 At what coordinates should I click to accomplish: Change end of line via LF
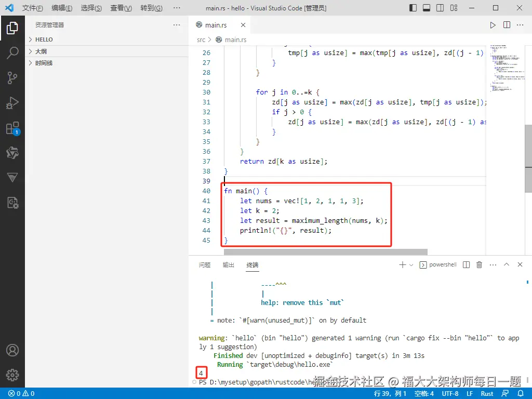pyautogui.click(x=470, y=394)
